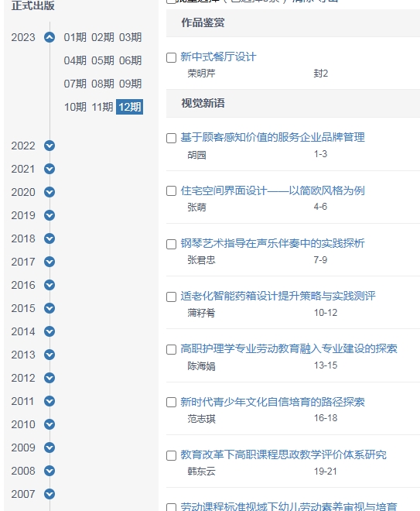Screen dimensions: 420x511
Task: Click the blue chevron icon for 2018
Action: tap(50, 238)
